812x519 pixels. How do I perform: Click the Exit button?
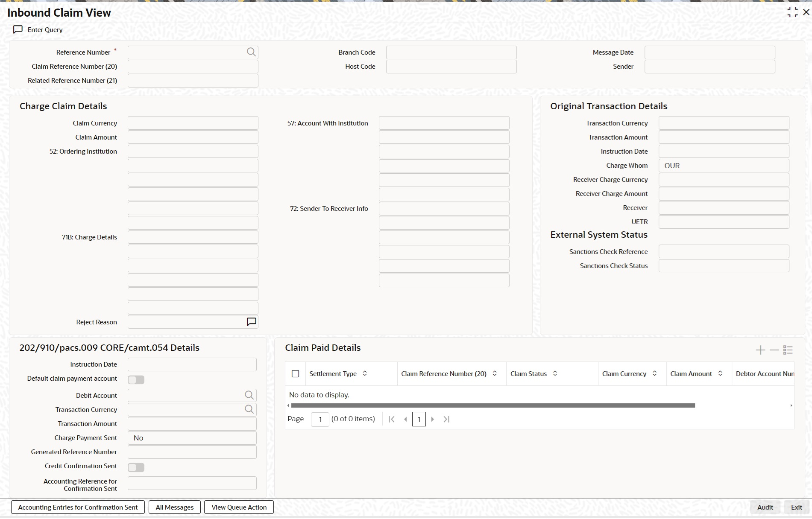click(x=796, y=507)
